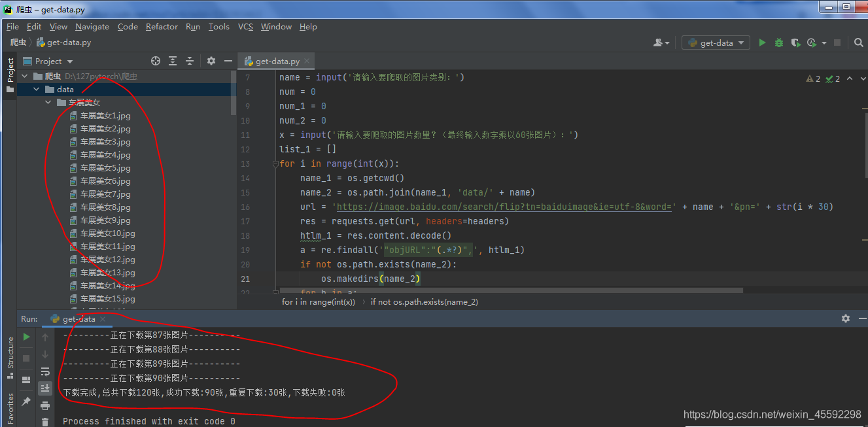Jump to the previous highlighted error
The height and width of the screenshot is (427, 868).
[850, 78]
